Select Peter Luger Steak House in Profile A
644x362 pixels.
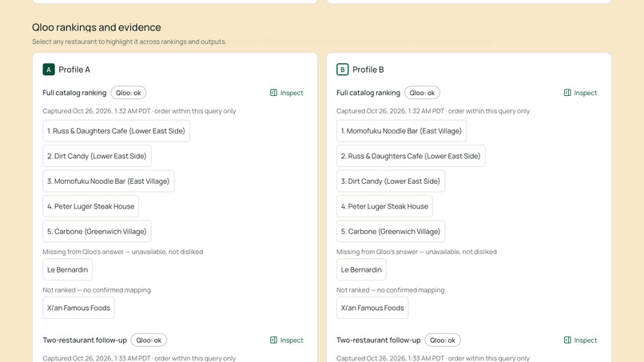pos(91,206)
